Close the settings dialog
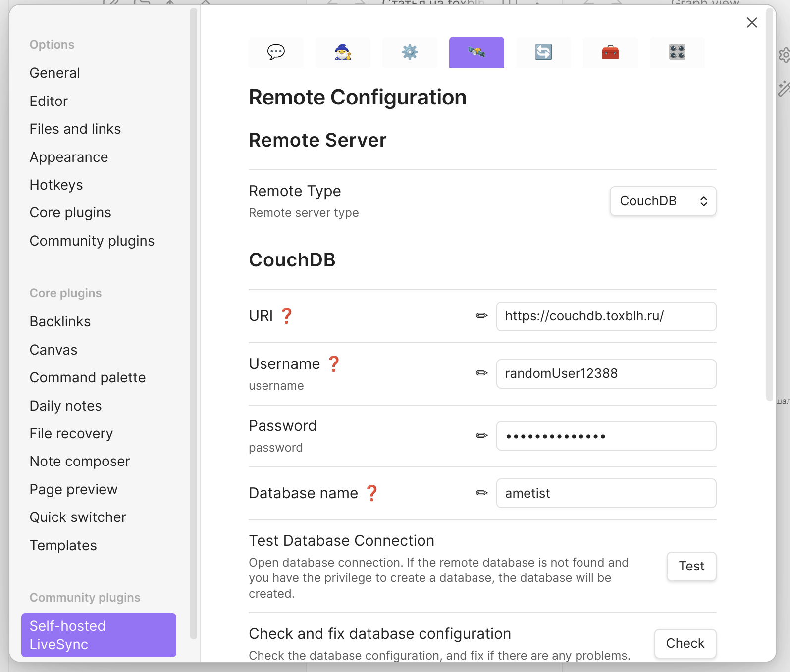Image resolution: width=790 pixels, height=672 pixels. pos(752,22)
